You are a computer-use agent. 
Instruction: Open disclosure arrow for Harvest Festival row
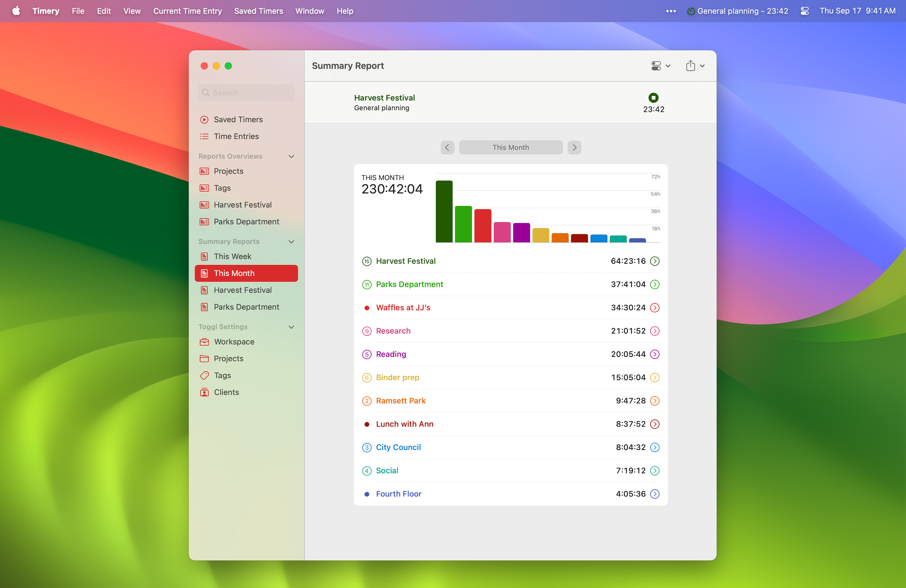tap(655, 261)
